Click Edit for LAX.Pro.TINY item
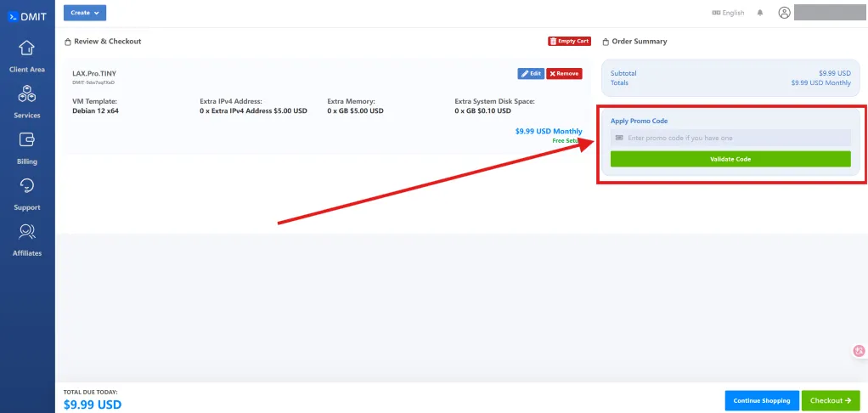Screen dimensions: 868x413 531,74
